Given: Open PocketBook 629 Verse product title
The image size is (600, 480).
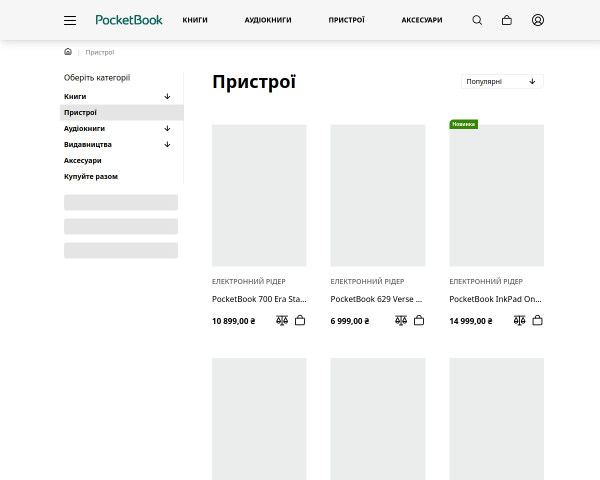Looking at the screenshot, I should [376, 299].
